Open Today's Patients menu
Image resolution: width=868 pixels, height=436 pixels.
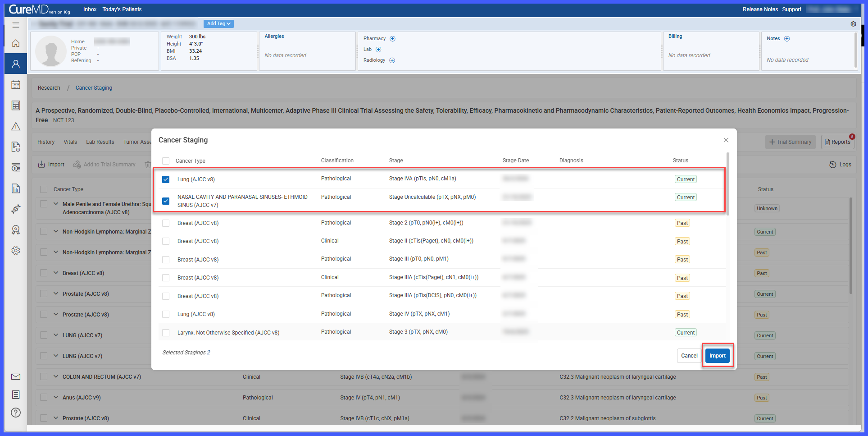(x=122, y=9)
